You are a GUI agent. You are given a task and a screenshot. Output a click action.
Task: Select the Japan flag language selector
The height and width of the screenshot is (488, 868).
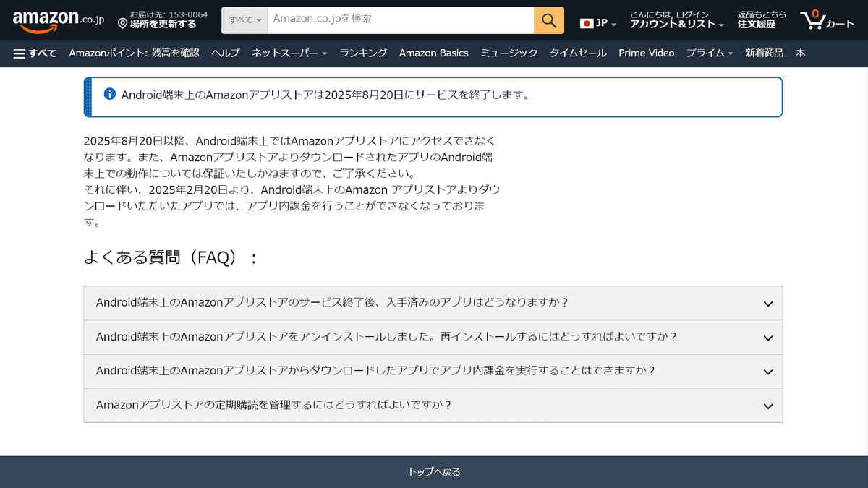point(597,23)
